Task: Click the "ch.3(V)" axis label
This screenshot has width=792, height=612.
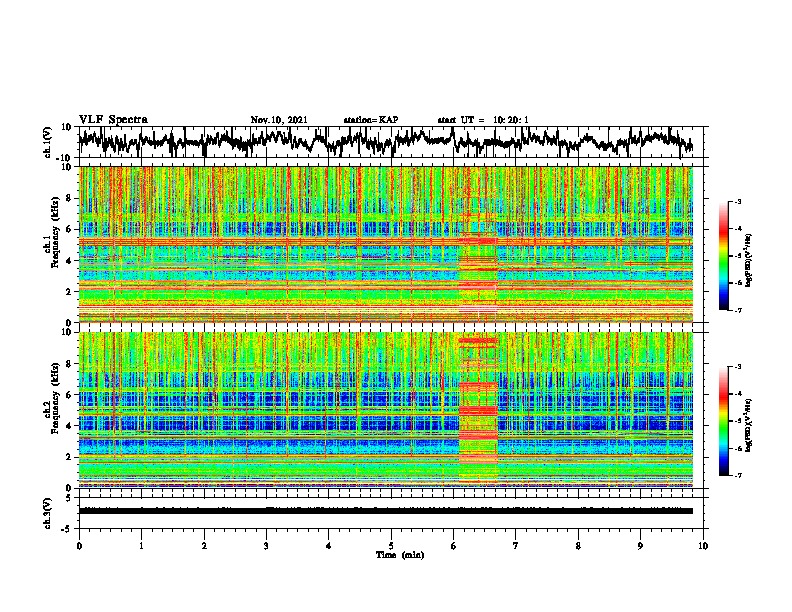Action: (x=48, y=513)
